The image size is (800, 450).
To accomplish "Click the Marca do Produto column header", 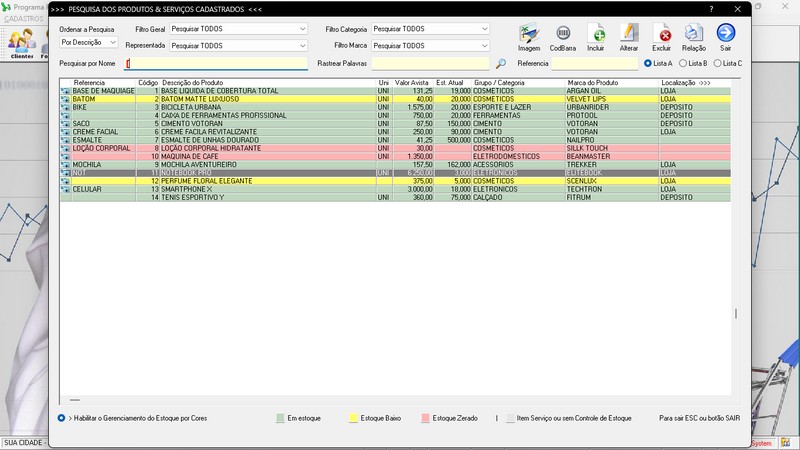I will tap(592, 83).
